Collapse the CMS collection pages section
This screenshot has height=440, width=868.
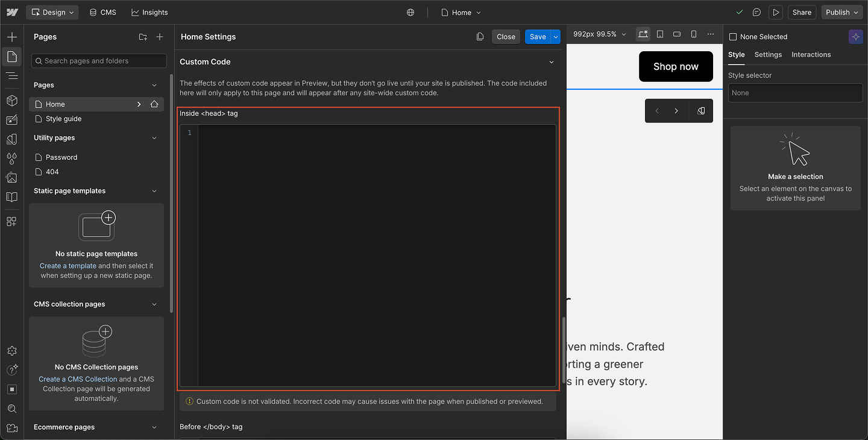154,304
